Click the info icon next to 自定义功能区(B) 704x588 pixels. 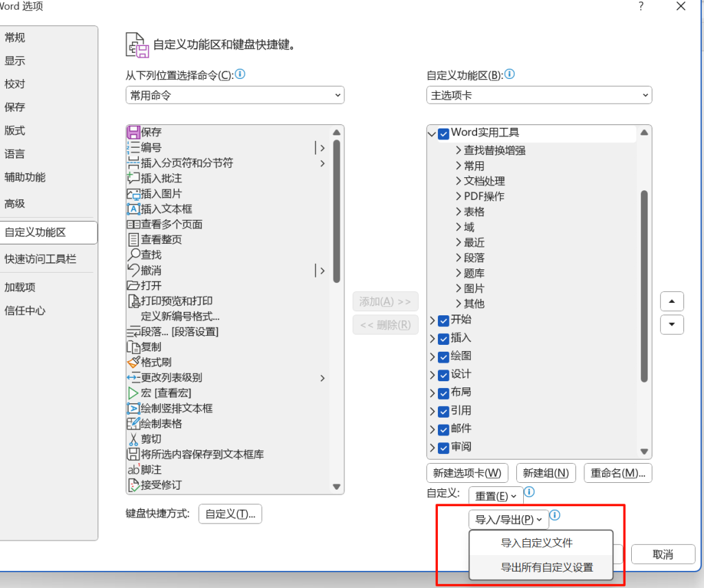tap(509, 74)
